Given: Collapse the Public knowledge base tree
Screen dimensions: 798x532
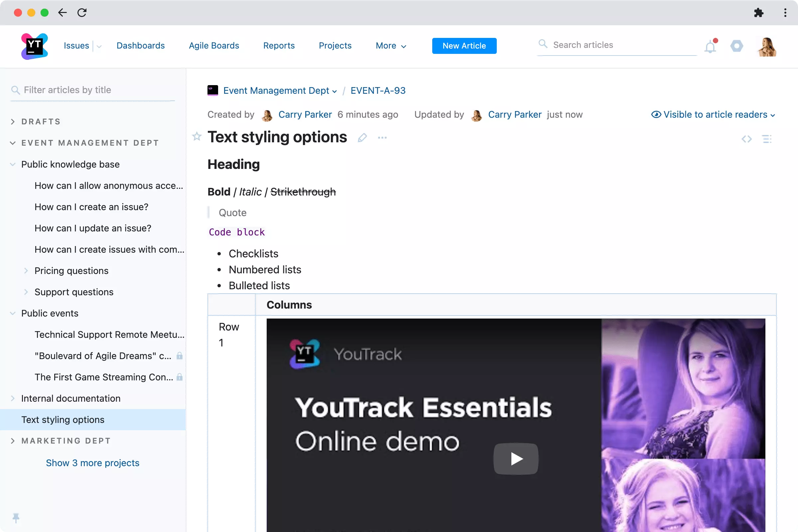Looking at the screenshot, I should coord(13,164).
